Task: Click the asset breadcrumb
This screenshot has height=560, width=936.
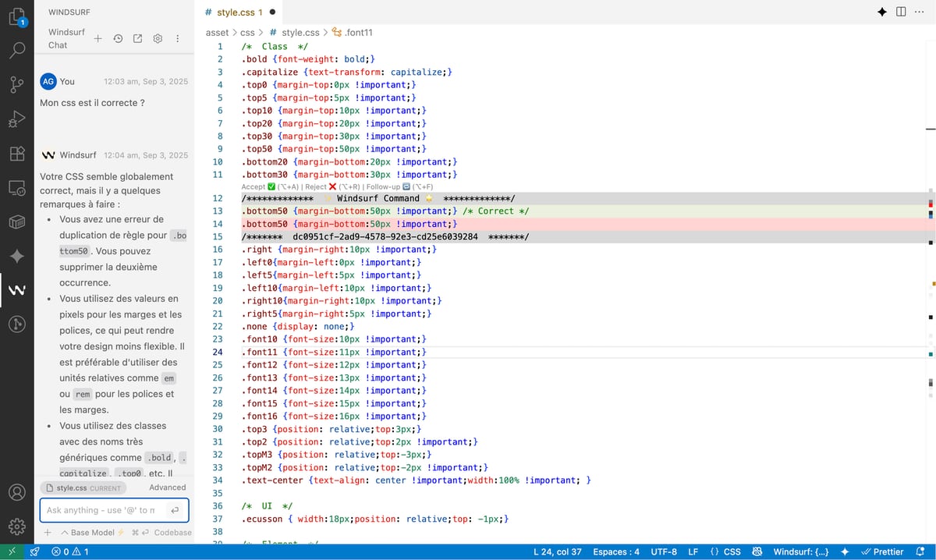Action: (218, 33)
